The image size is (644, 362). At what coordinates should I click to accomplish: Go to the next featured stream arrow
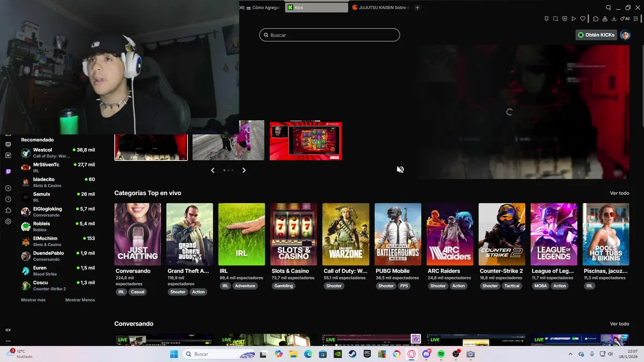point(244,170)
